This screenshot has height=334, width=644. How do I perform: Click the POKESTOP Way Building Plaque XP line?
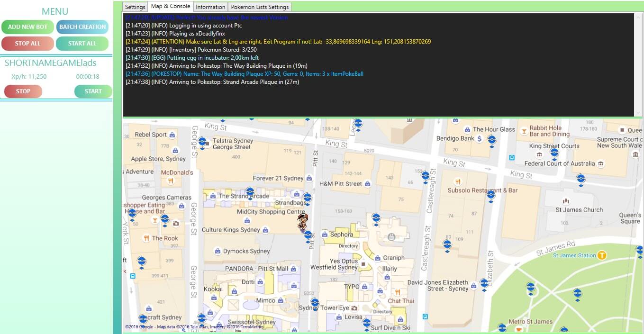(245, 74)
